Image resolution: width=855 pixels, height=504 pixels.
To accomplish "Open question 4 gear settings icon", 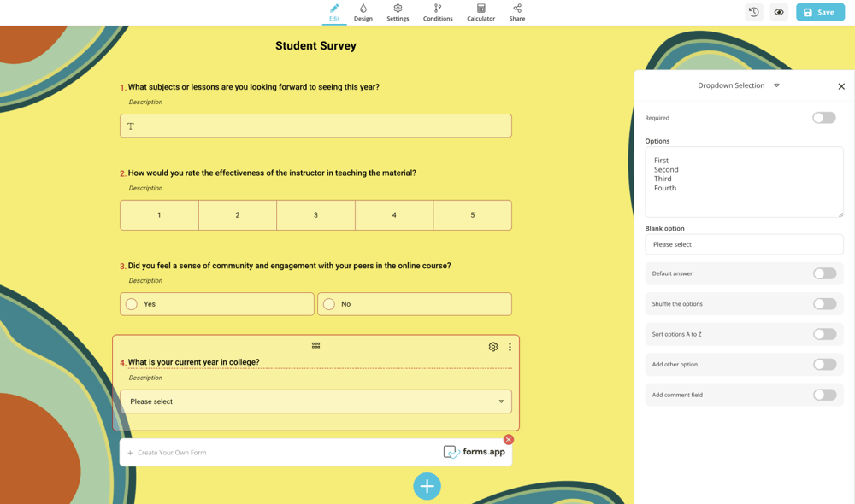I will tap(493, 347).
